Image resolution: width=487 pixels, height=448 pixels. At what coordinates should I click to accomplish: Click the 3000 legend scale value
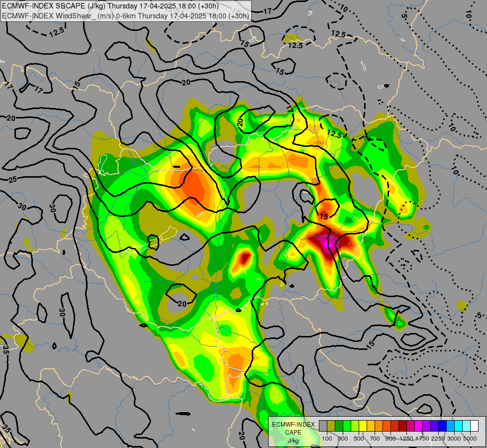click(x=454, y=439)
